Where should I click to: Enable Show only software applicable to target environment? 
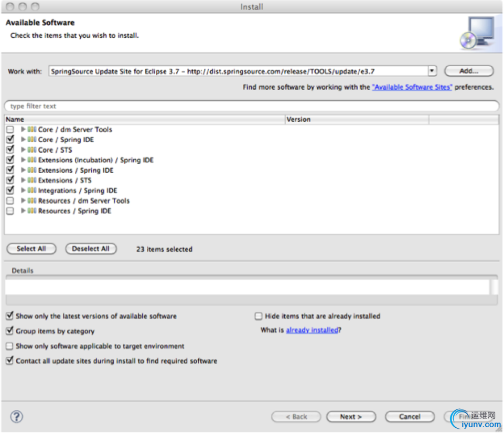tap(9, 346)
